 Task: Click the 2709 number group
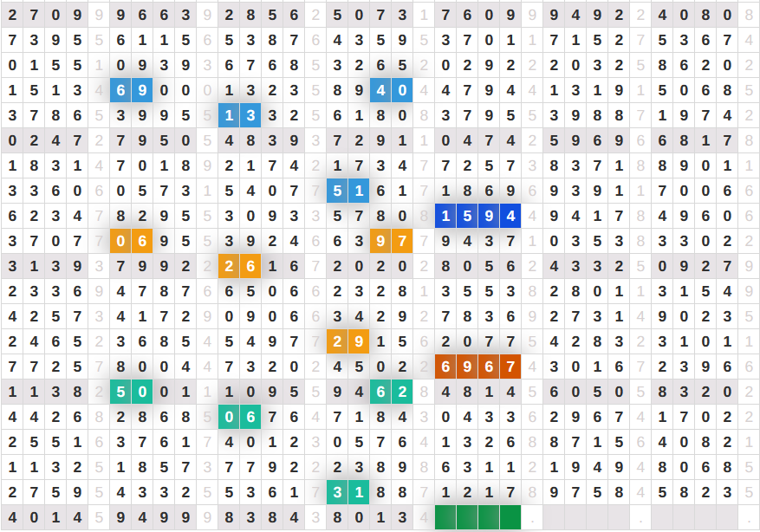(x=44, y=15)
